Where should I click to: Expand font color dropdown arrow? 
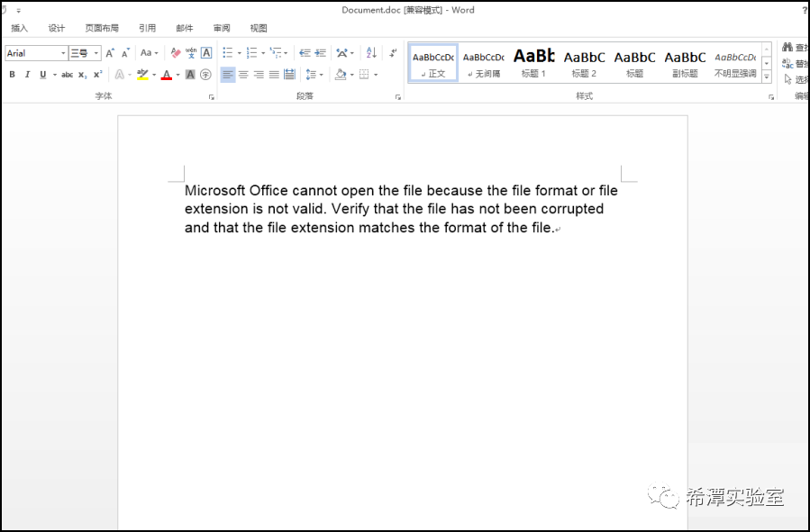pyautogui.click(x=177, y=75)
